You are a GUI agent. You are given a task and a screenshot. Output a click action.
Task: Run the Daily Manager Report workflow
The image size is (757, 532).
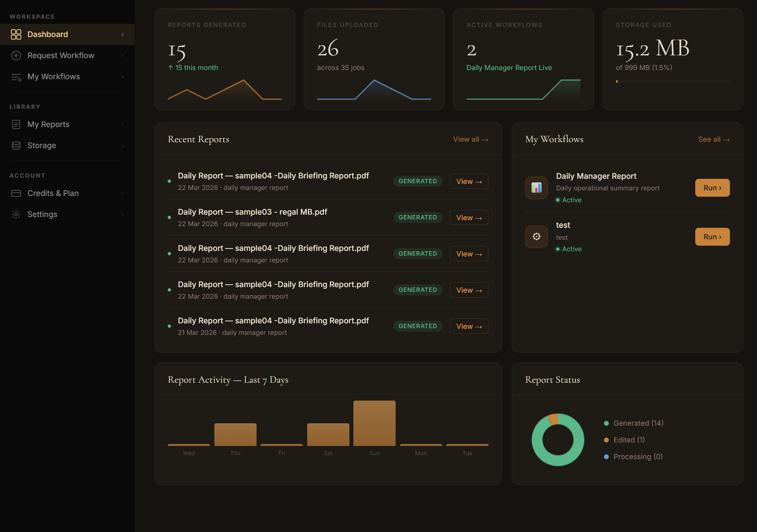pyautogui.click(x=712, y=188)
